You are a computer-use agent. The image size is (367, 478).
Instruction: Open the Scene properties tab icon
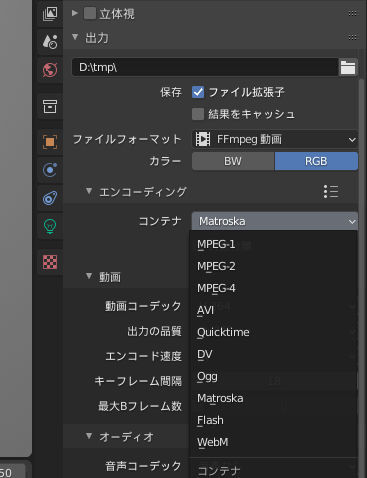[x=50, y=41]
